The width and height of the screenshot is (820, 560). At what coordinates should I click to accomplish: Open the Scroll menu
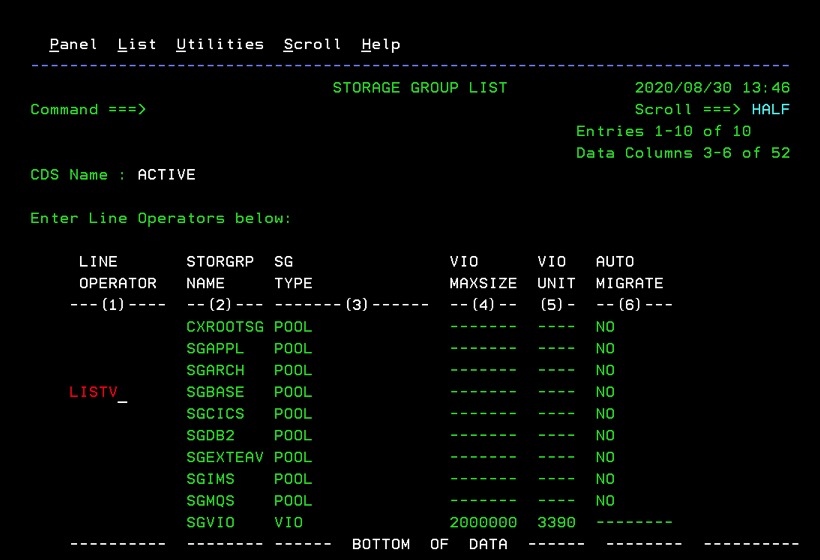pyautogui.click(x=312, y=44)
